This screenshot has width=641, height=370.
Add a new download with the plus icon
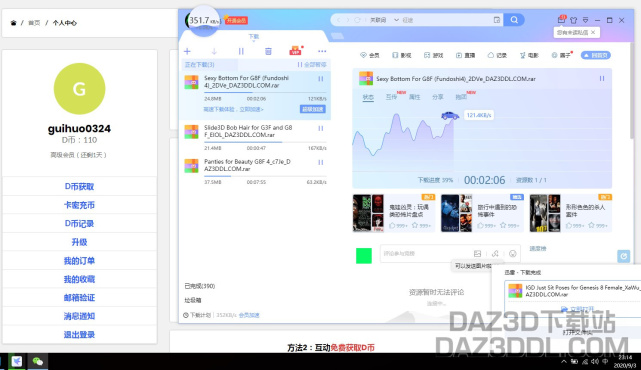[187, 51]
